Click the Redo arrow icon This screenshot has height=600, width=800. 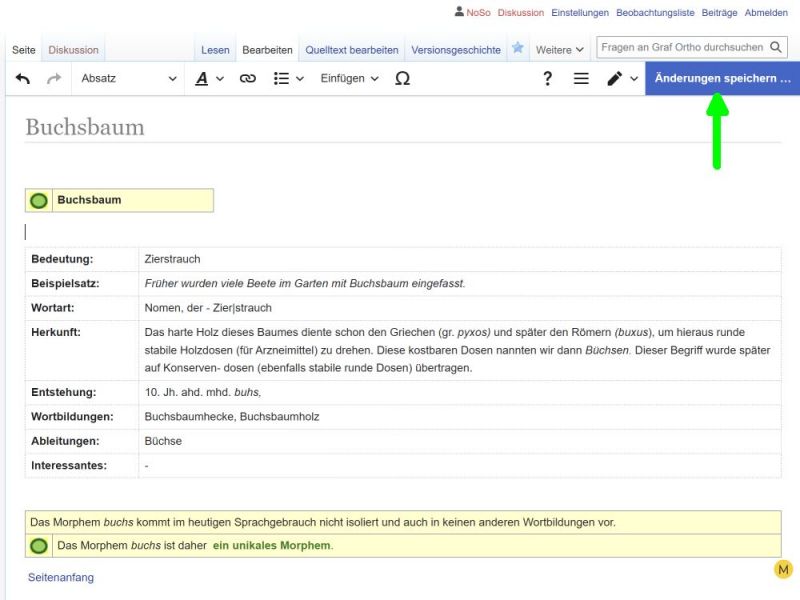56,78
